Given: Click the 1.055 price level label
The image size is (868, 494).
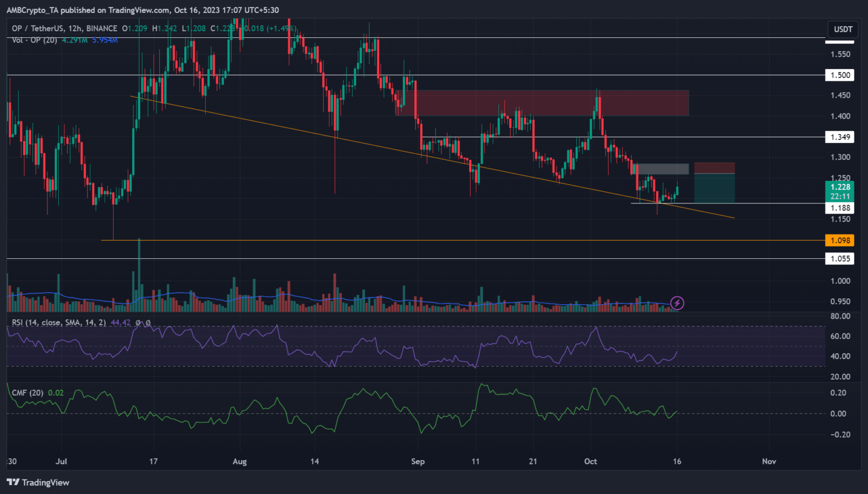Looking at the screenshot, I should (x=840, y=258).
